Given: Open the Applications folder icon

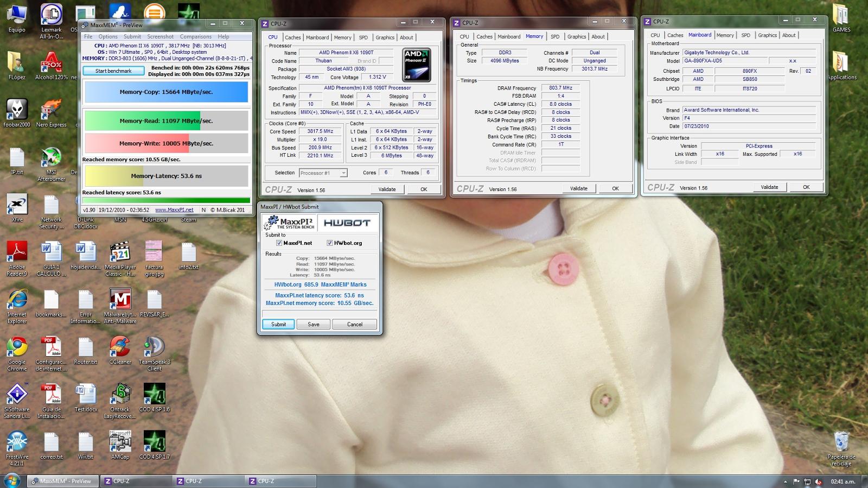Looking at the screenshot, I should [x=841, y=66].
